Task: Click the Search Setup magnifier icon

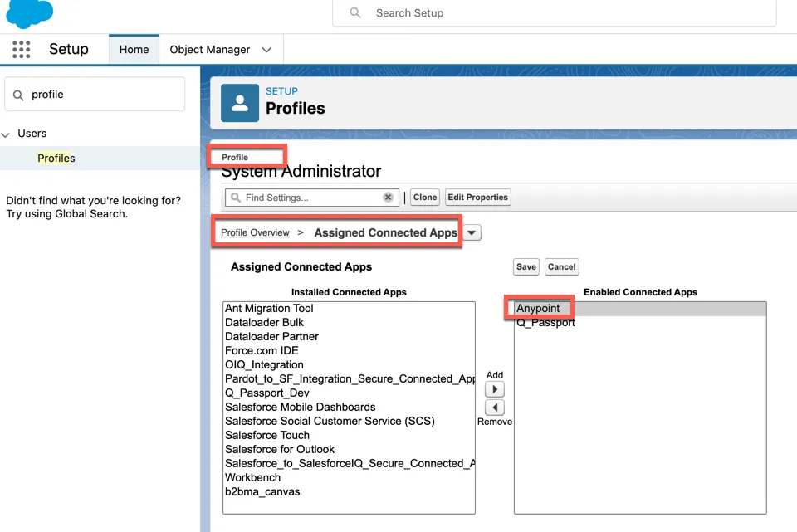Action: pyautogui.click(x=355, y=12)
